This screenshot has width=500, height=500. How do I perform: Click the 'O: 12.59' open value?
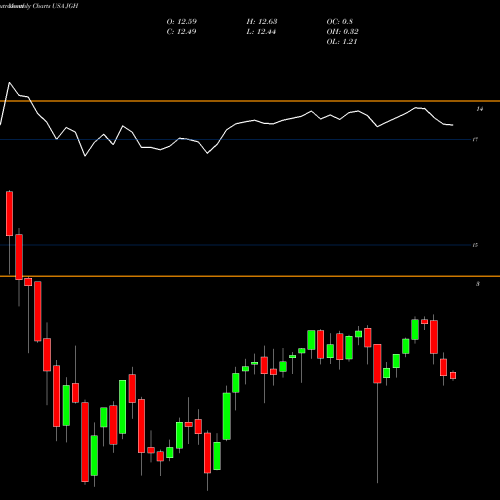click(x=182, y=22)
